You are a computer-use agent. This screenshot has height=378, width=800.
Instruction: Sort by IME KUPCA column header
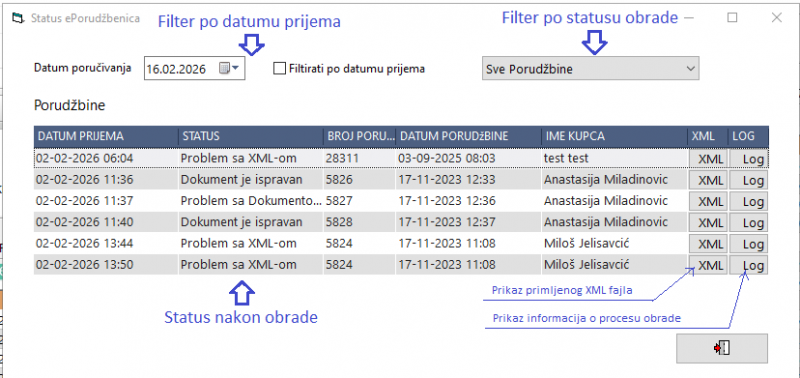[x=614, y=136]
